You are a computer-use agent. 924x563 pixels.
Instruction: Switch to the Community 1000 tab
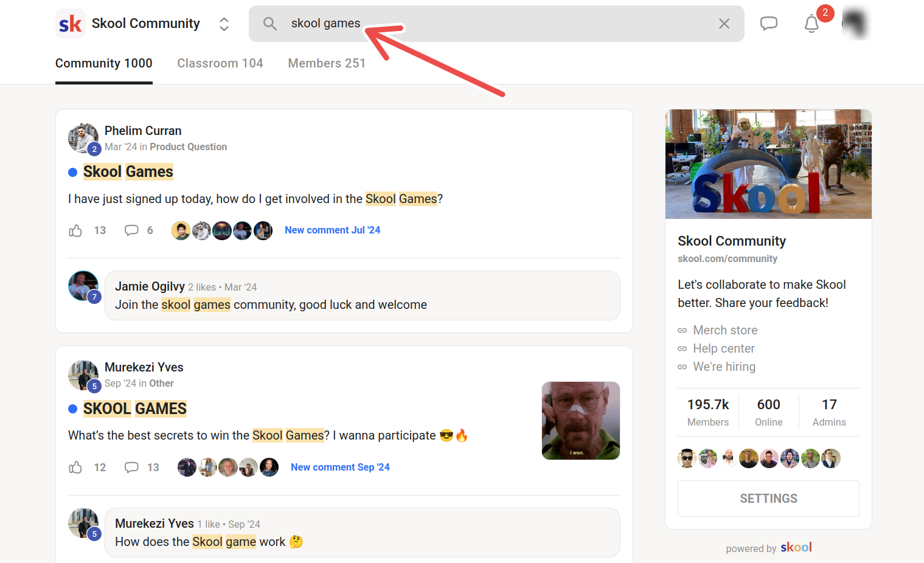pos(104,63)
